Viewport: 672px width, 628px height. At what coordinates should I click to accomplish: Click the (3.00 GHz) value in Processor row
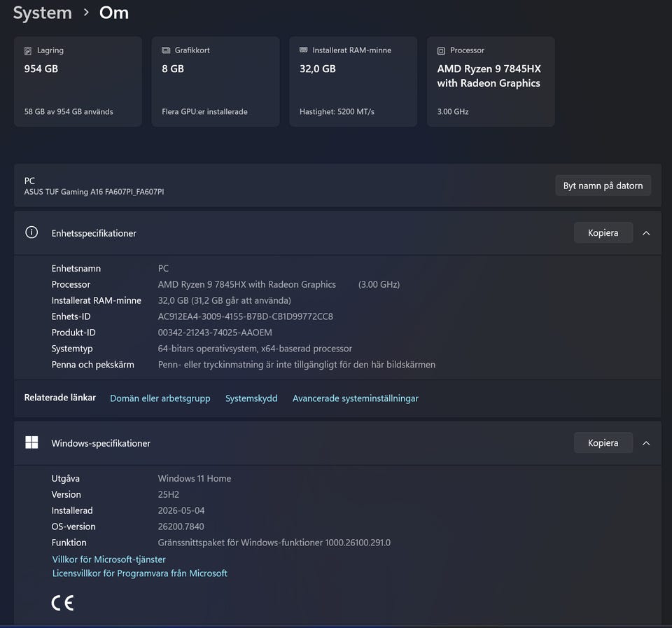point(379,285)
